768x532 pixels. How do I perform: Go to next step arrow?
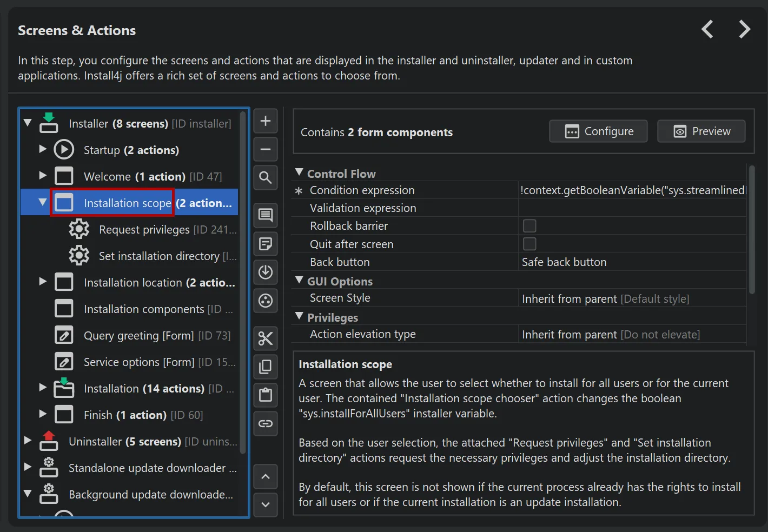tap(745, 29)
